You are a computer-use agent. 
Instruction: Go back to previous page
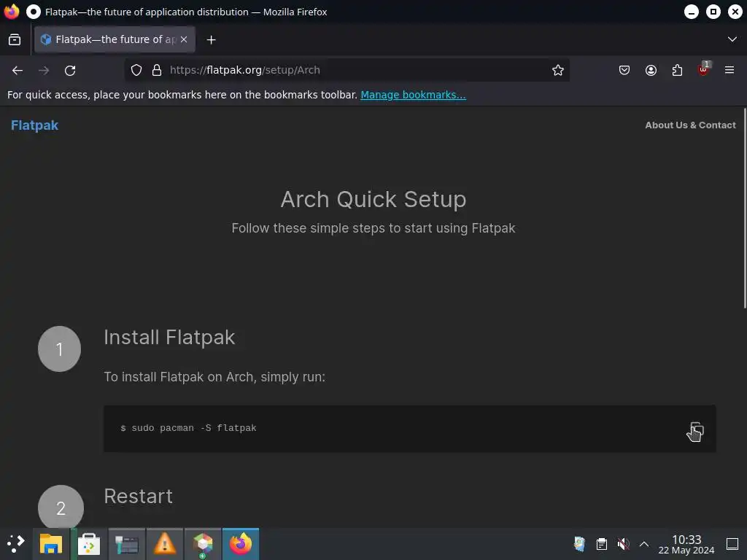18,71
